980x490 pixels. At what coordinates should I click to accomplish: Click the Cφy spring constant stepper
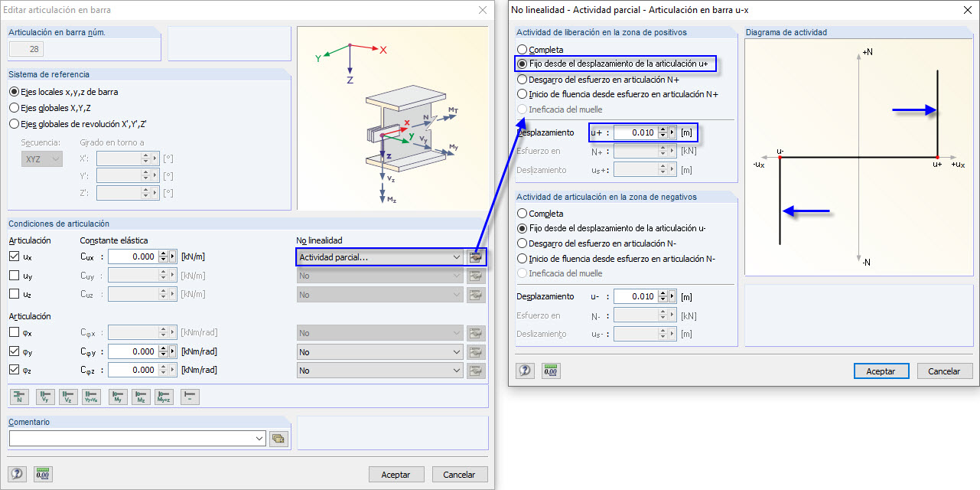(x=163, y=352)
